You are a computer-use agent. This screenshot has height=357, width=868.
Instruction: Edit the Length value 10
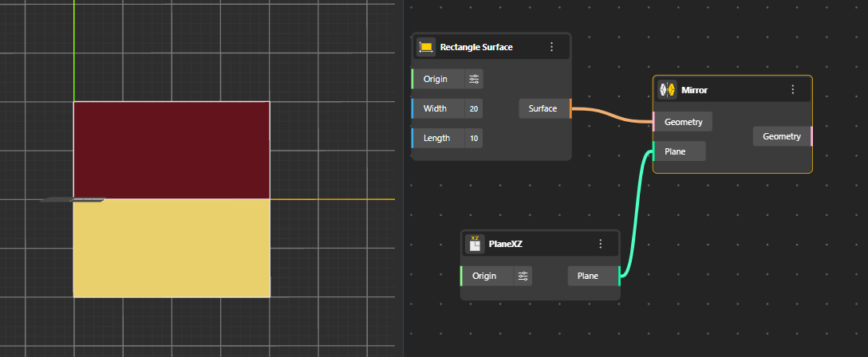(x=474, y=138)
